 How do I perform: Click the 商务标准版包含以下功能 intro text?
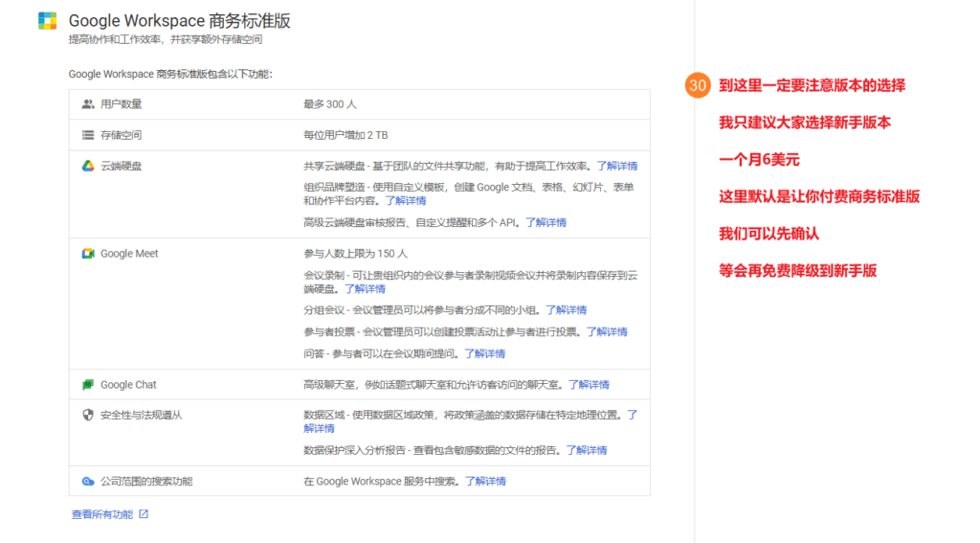pos(170,74)
